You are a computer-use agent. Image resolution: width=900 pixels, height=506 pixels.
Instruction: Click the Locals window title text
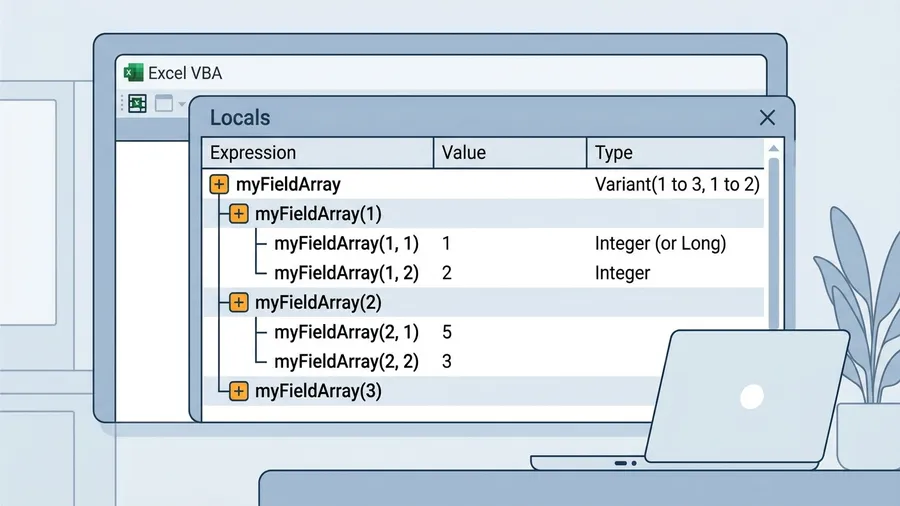[240, 118]
